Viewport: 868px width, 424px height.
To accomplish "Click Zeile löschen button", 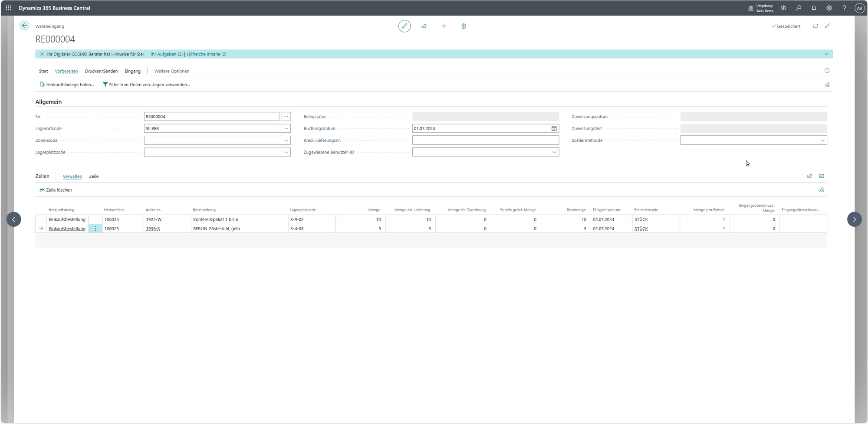I will point(56,190).
